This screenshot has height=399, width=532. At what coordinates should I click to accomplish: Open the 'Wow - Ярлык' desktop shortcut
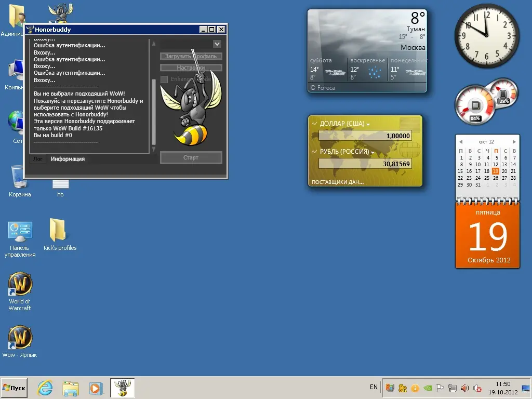point(20,341)
